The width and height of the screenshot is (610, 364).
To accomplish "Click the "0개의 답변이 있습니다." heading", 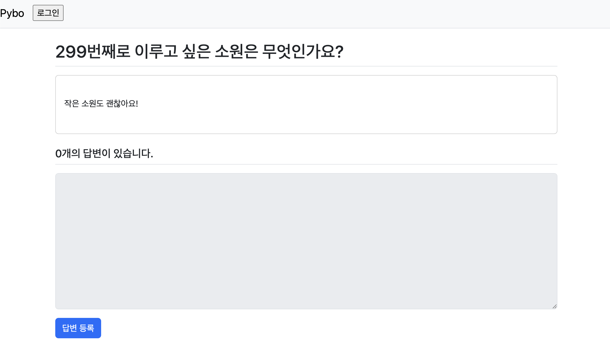I will [104, 154].
